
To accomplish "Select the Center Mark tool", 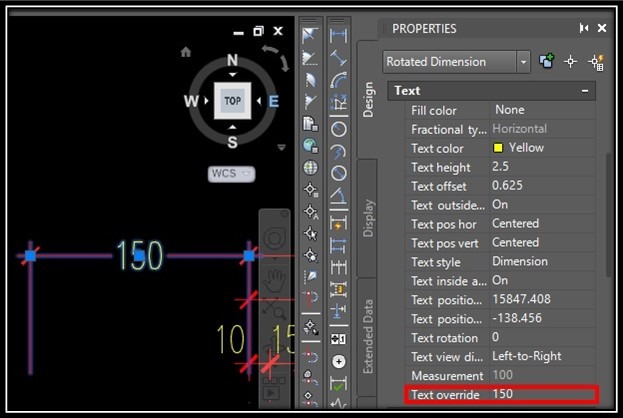I will 338,362.
